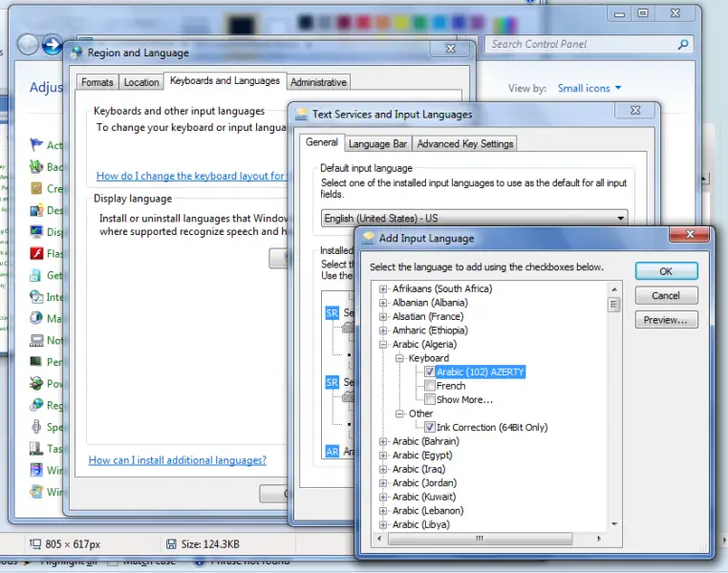Switch to the Formats tab
Image resolution: width=728 pixels, height=573 pixels.
[97, 82]
